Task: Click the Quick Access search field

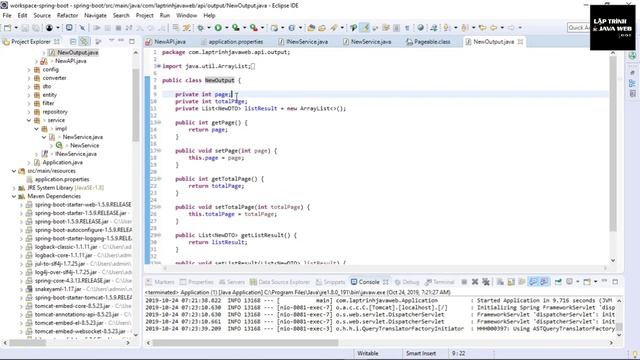Action: [578, 27]
